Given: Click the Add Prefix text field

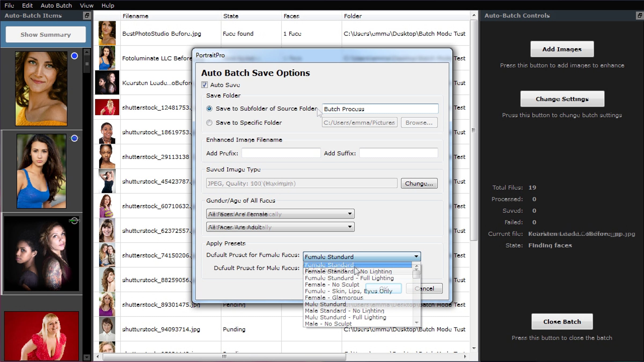Looking at the screenshot, I should tap(281, 153).
